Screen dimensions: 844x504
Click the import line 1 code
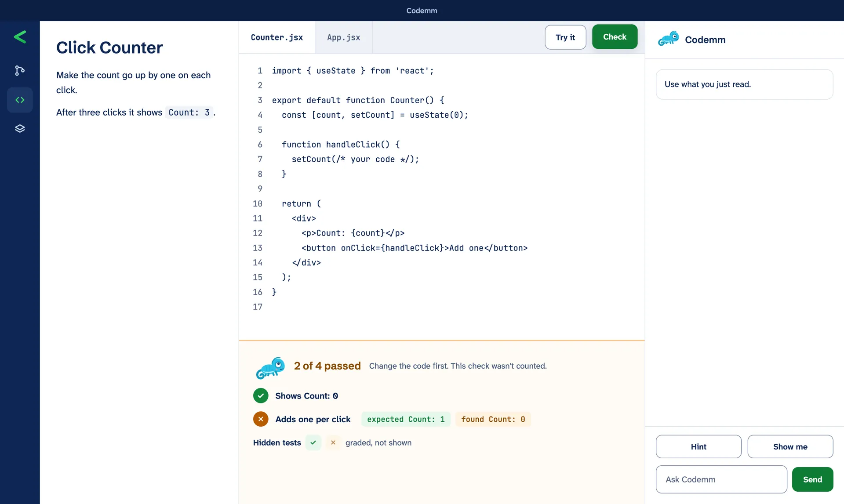353,71
